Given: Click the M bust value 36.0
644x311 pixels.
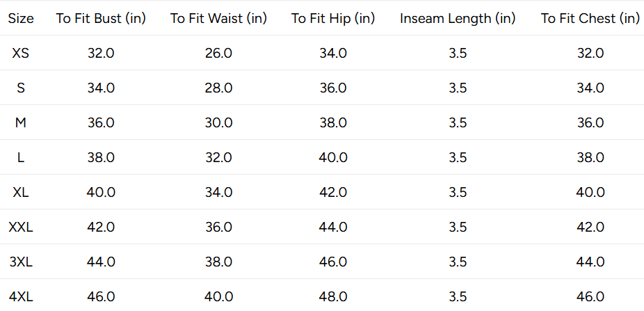Looking at the screenshot, I should 101,123.
